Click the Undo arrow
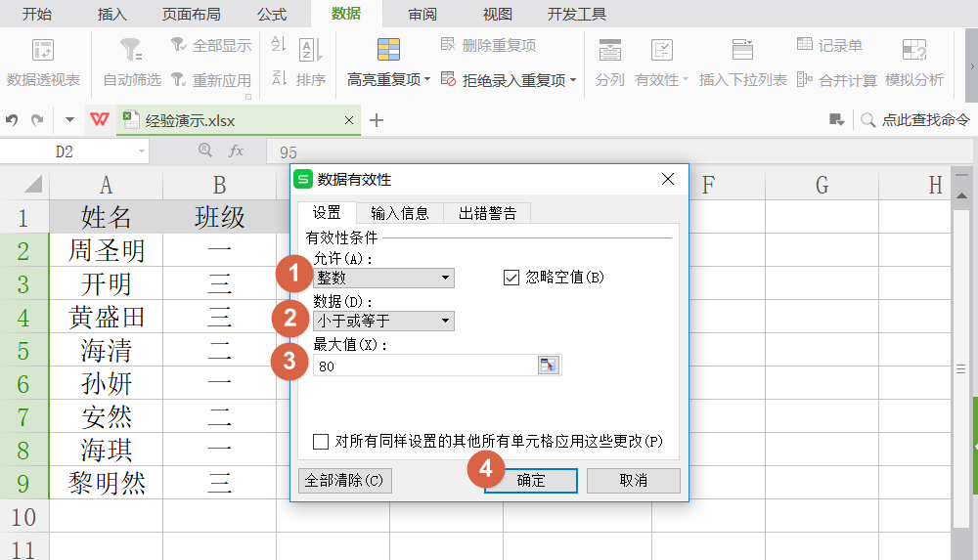The width and height of the screenshot is (978, 560). pos(12,120)
